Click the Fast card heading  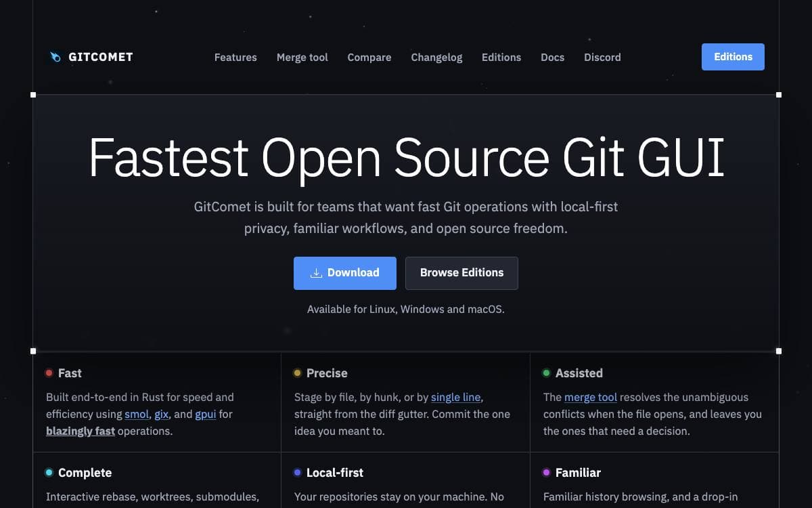[70, 373]
